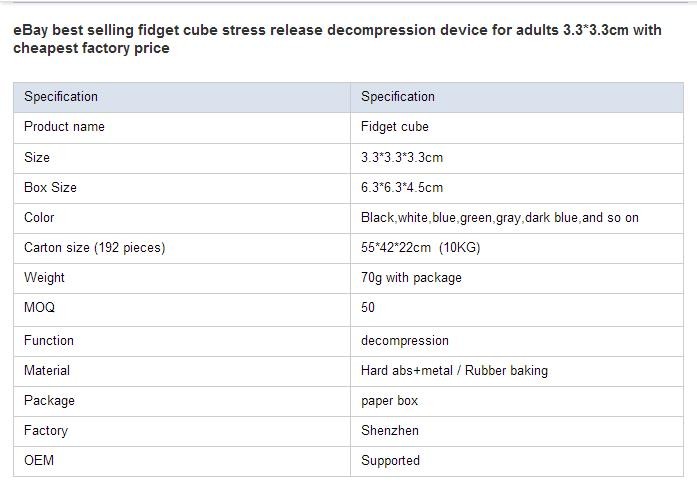Click the 3.3*3.3*3.3cm size value
The width and height of the screenshot is (697, 490).
point(402,157)
